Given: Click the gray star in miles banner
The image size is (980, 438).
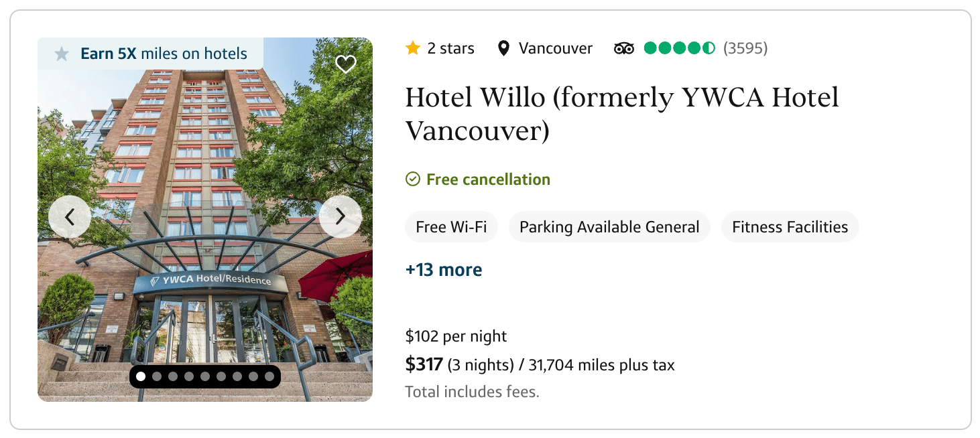Looking at the screenshot, I should 62,54.
